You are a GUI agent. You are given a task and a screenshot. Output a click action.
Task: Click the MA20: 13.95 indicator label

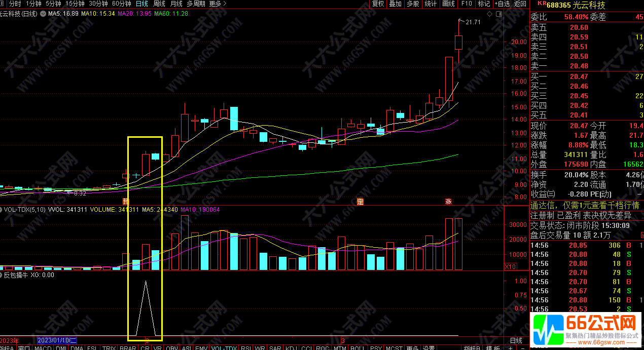(x=135, y=14)
